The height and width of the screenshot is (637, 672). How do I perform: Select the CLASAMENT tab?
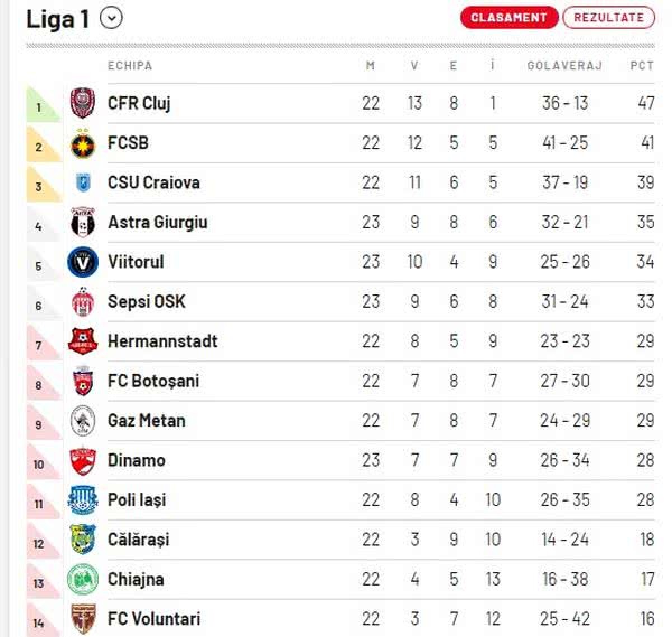coord(508,17)
